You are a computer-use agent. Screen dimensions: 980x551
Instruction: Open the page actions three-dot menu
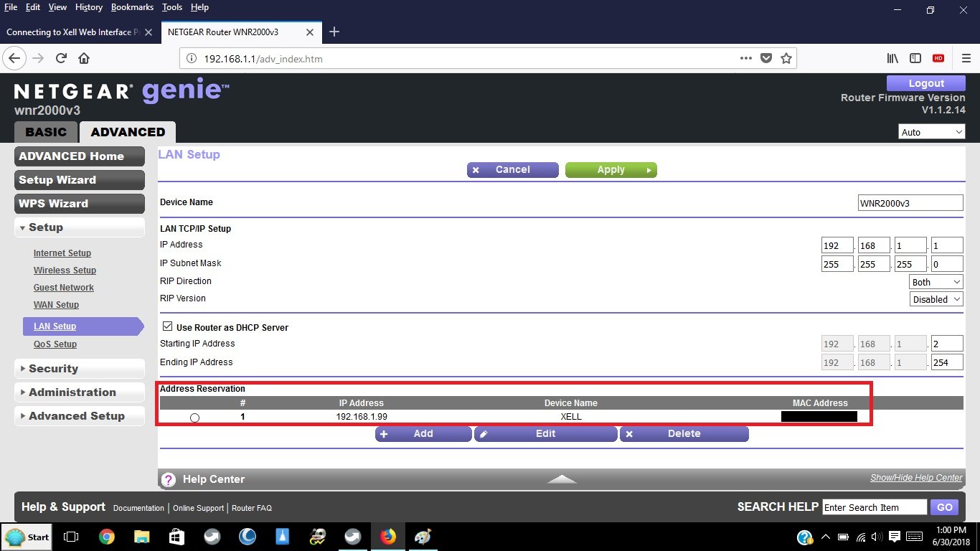745,58
